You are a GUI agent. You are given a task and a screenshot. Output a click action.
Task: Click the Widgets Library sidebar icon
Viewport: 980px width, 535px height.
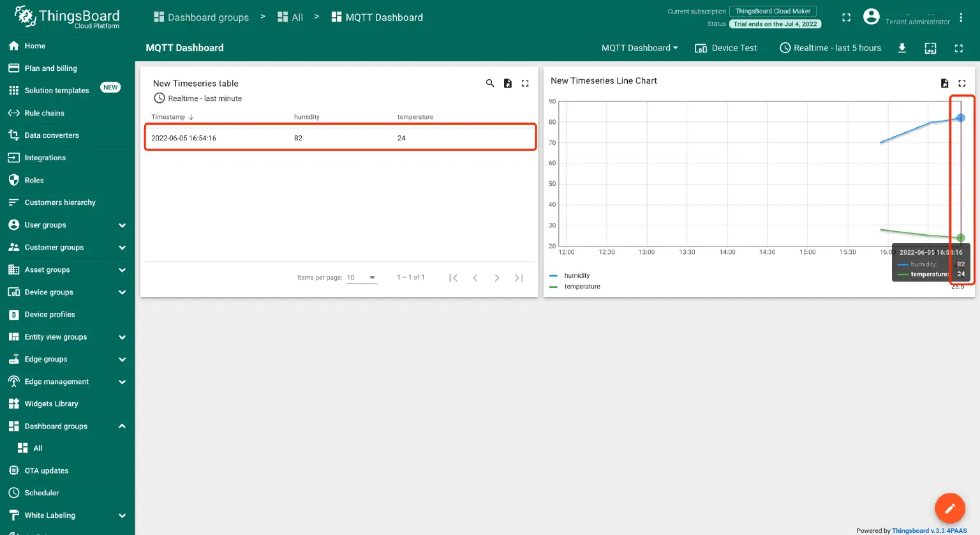pyautogui.click(x=13, y=403)
